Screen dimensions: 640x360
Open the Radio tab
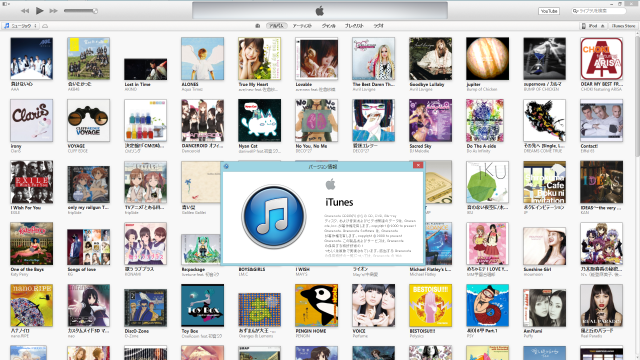[x=378, y=26]
